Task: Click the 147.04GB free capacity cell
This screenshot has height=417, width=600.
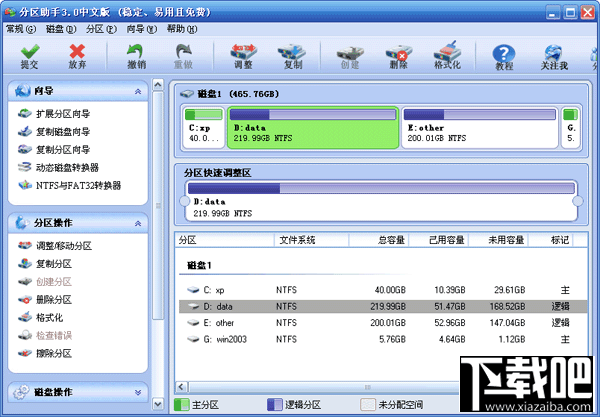Action: [x=507, y=323]
